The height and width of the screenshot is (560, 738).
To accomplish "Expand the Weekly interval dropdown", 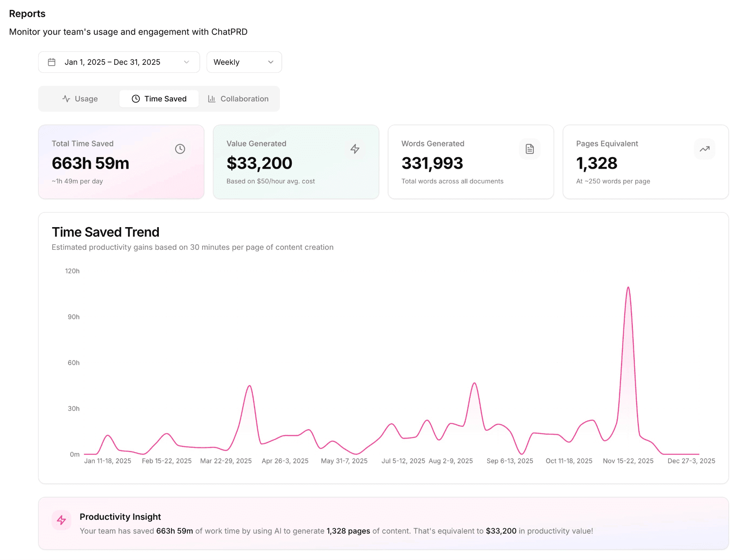I will point(244,62).
